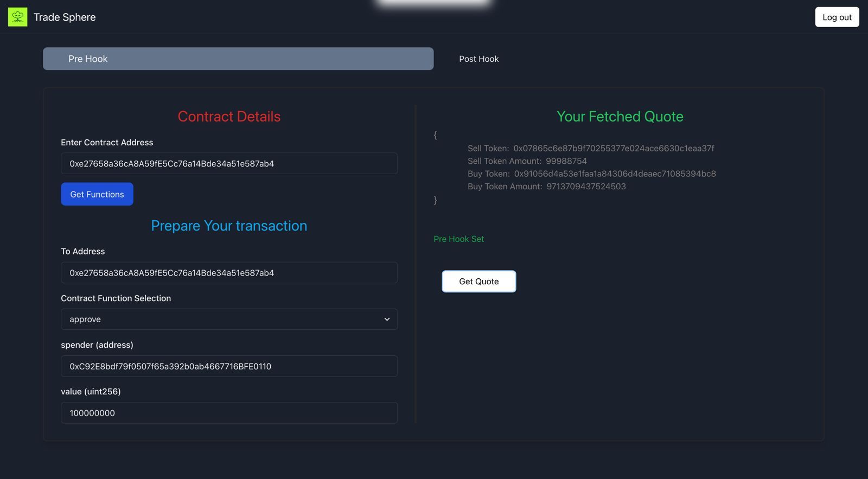The width and height of the screenshot is (868, 479).
Task: Click the Trade Sphere green logo icon
Action: click(17, 17)
